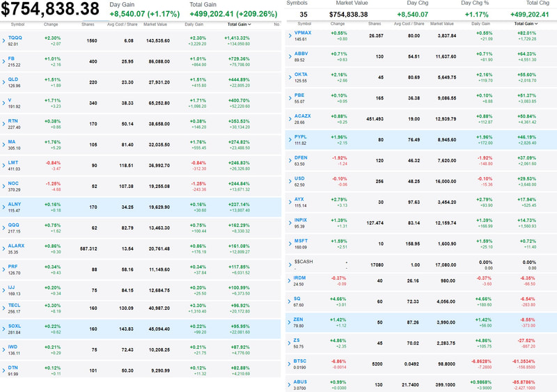Expand the ZEN row chevron
Screen dimensions: 557x392
click(x=289, y=322)
